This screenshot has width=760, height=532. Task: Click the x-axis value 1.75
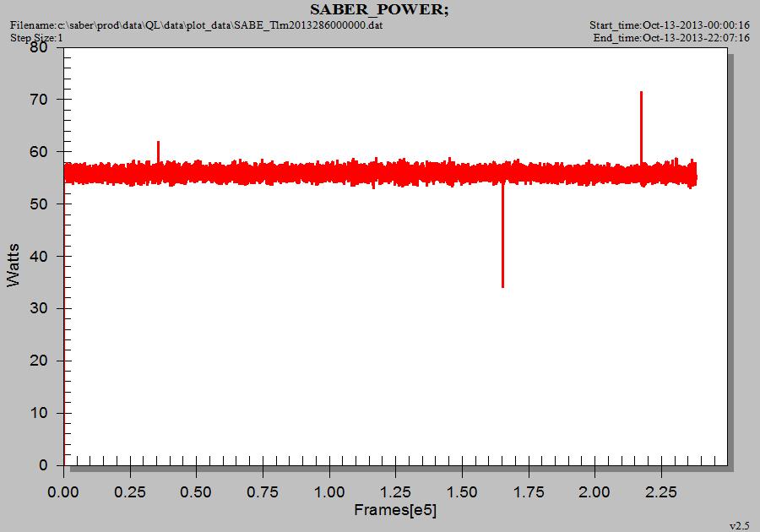pos(529,492)
